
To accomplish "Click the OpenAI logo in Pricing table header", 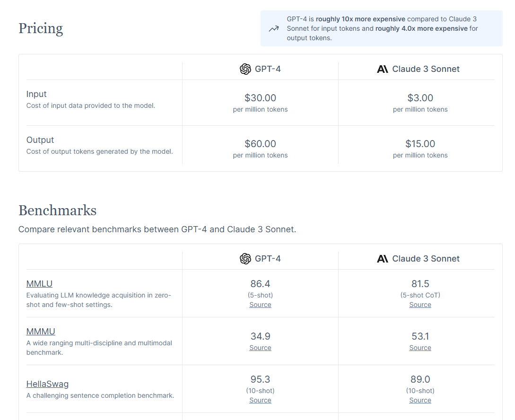I will tap(245, 69).
